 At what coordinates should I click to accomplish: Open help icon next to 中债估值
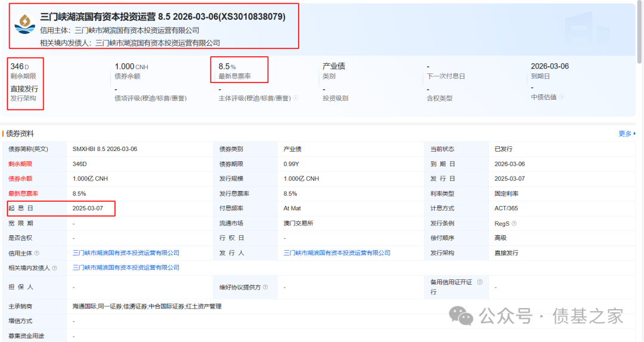point(562,97)
